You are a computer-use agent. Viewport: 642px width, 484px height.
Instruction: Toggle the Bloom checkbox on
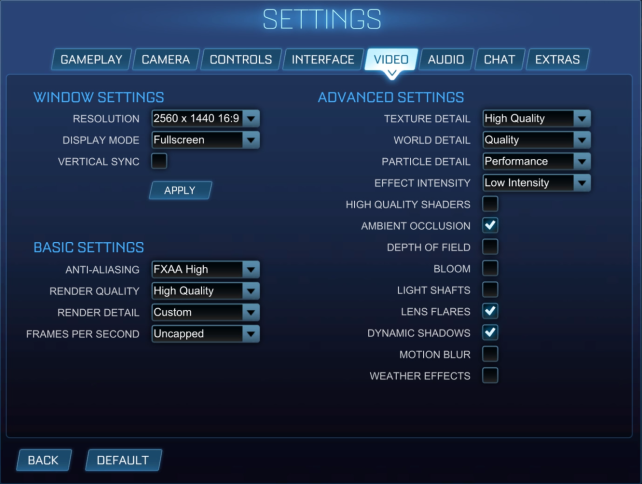tap(490, 268)
